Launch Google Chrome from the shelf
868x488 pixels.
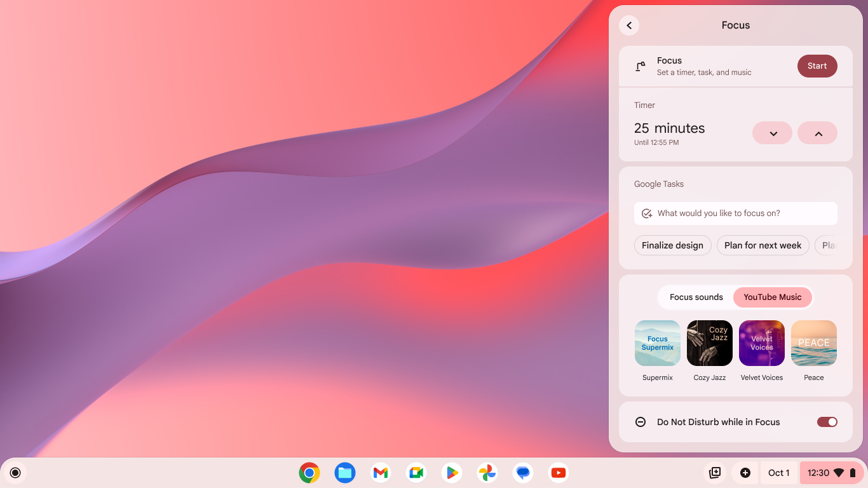tap(309, 473)
